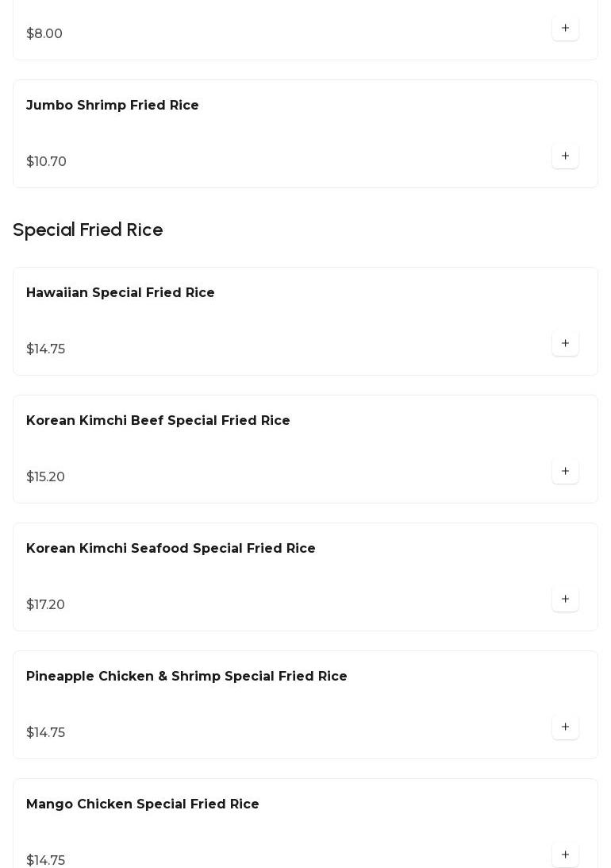Add Jumbo Shrimp Fried Rice to order

click(x=565, y=156)
